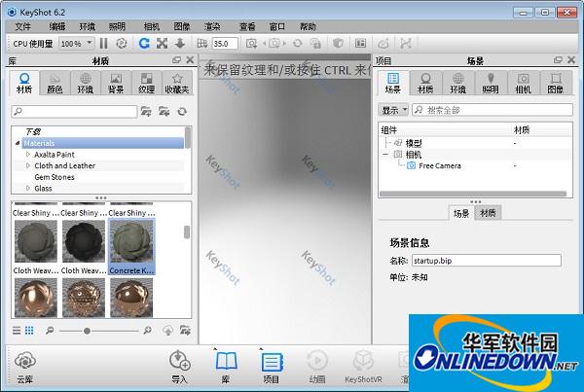The width and height of the screenshot is (584, 392).
Task: Select the lower Material sub-tab
Action: [x=488, y=213]
